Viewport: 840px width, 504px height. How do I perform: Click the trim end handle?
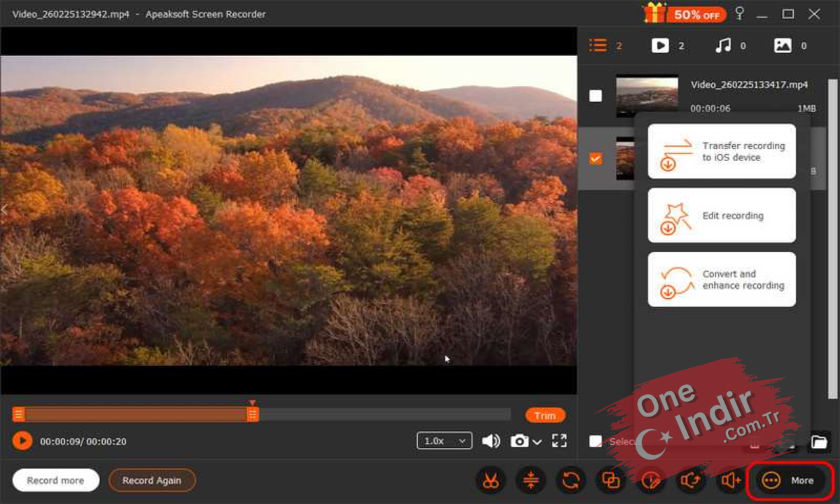click(253, 414)
